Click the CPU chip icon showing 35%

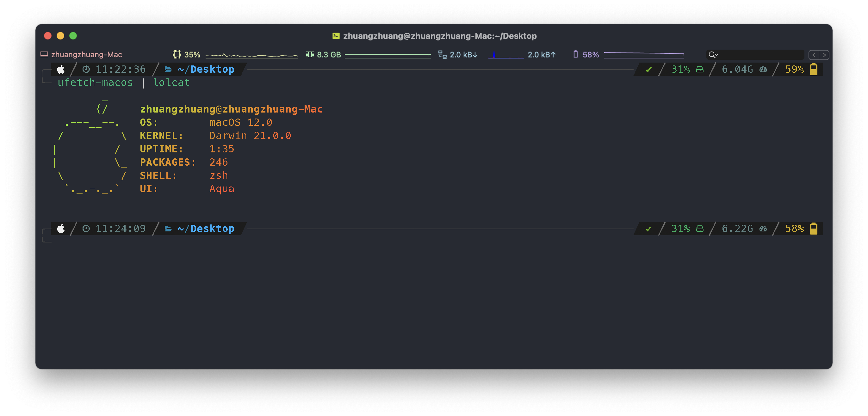[177, 55]
